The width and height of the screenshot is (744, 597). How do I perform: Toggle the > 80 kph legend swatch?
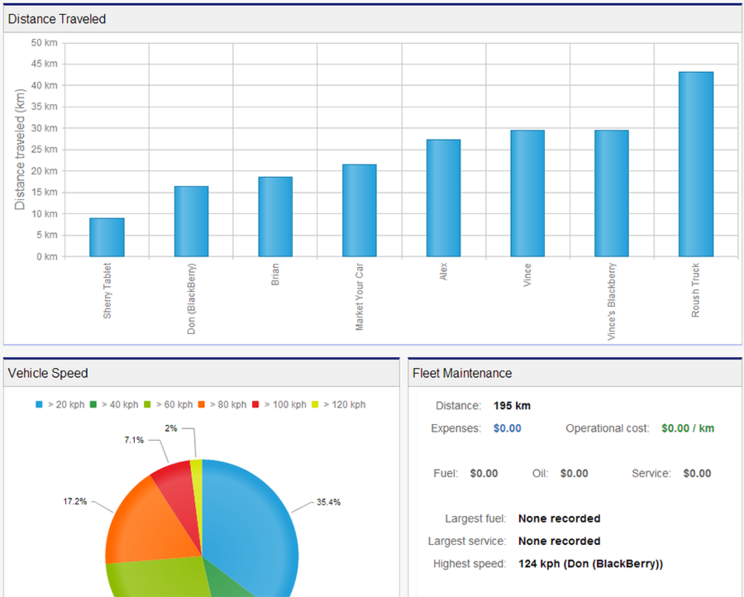point(201,405)
